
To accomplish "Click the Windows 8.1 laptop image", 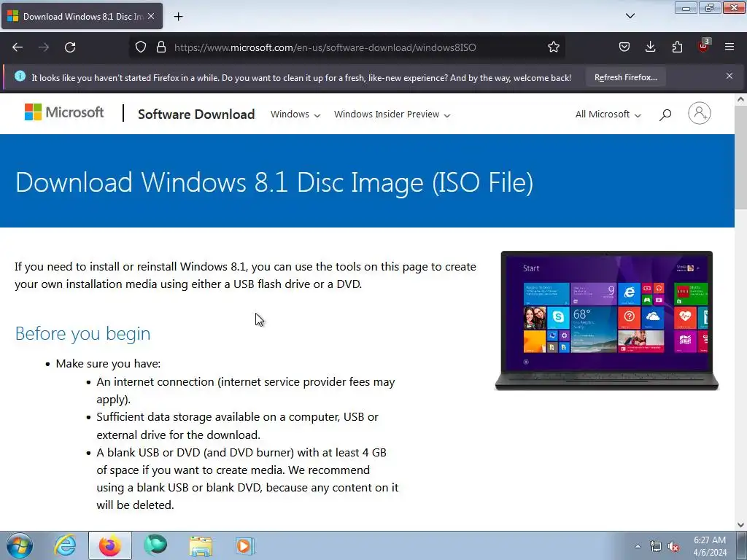I will (x=606, y=320).
